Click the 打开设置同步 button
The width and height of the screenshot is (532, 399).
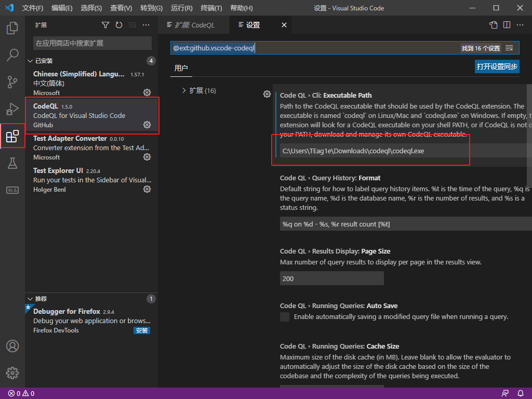click(497, 66)
